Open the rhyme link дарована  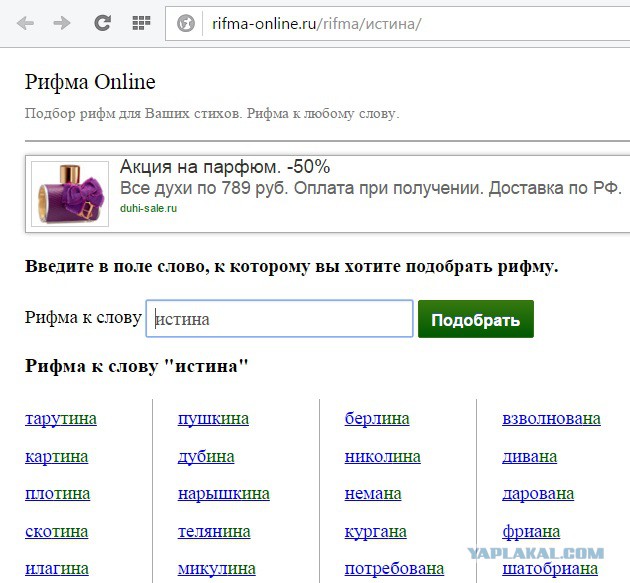[x=538, y=494]
